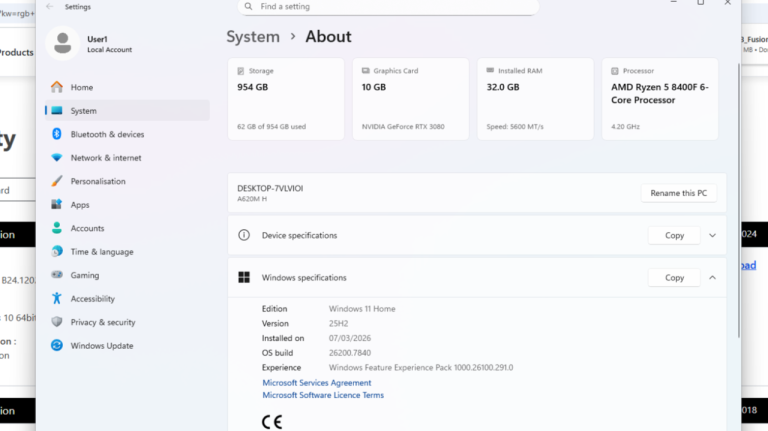Collapse the Windows specifications section
The width and height of the screenshot is (768, 431).
pyautogui.click(x=712, y=278)
